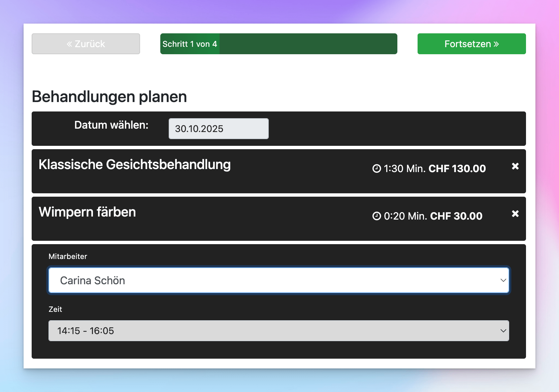
Task: Click the 0:20 Min. duration text
Action: (x=405, y=216)
